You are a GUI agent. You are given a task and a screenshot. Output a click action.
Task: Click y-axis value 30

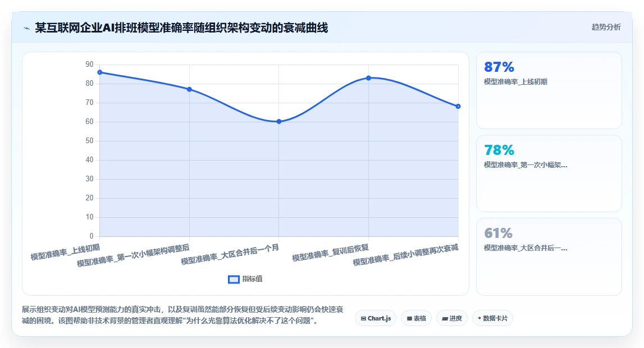pyautogui.click(x=89, y=179)
